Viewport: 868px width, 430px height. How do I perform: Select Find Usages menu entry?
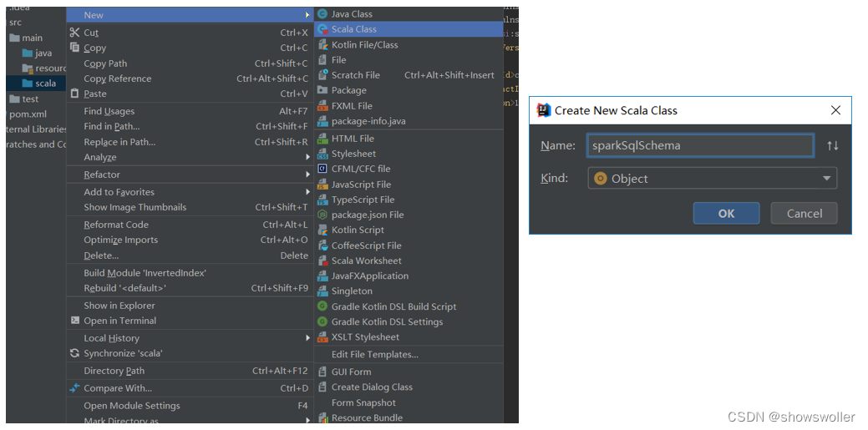pyautogui.click(x=190, y=111)
